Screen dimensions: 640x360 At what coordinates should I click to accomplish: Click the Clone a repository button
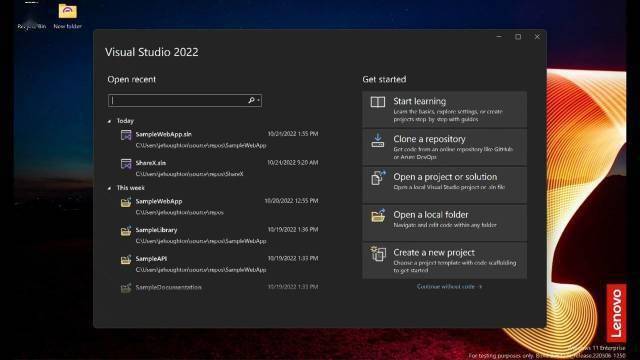coord(444,147)
